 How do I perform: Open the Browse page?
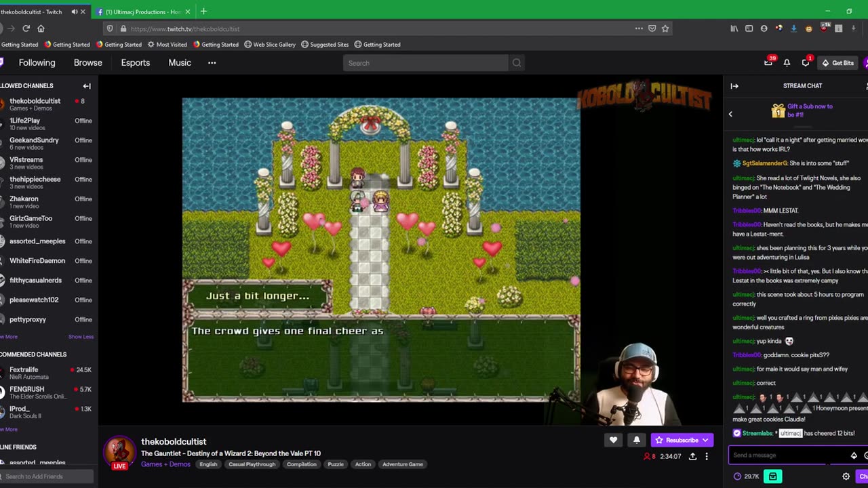coord(88,62)
